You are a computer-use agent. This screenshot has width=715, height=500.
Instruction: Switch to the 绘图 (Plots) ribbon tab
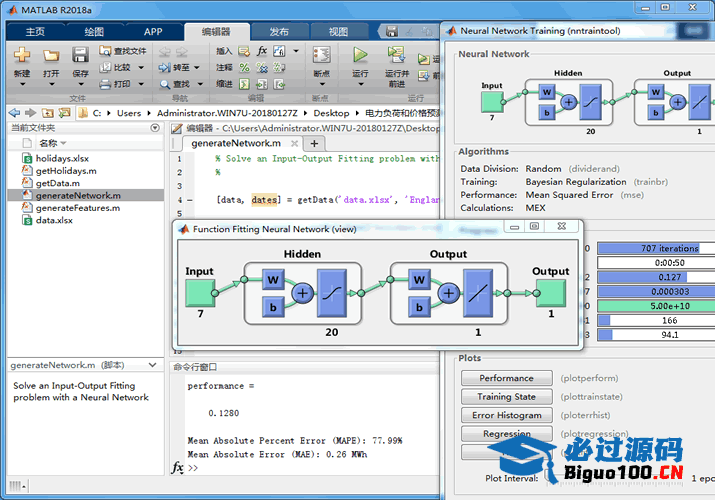click(x=94, y=31)
